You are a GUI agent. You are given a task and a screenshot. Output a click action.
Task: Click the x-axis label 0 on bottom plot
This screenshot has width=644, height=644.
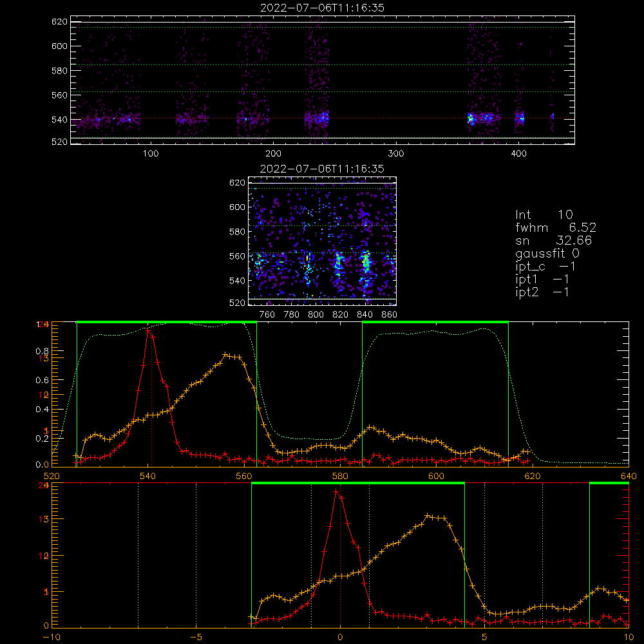(x=340, y=638)
